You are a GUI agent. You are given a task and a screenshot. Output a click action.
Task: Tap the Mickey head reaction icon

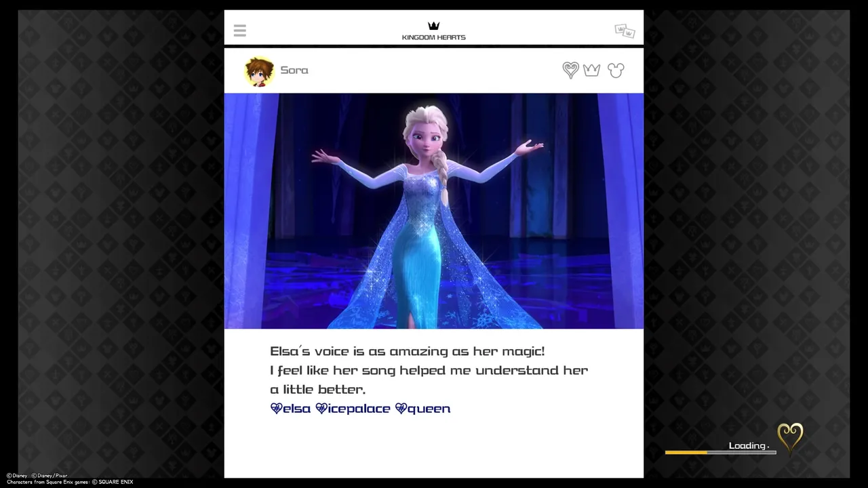tap(615, 70)
